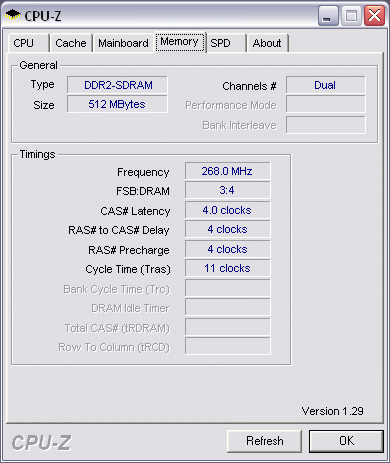Image resolution: width=390 pixels, height=463 pixels.
Task: Open the About tab
Action: (x=267, y=43)
